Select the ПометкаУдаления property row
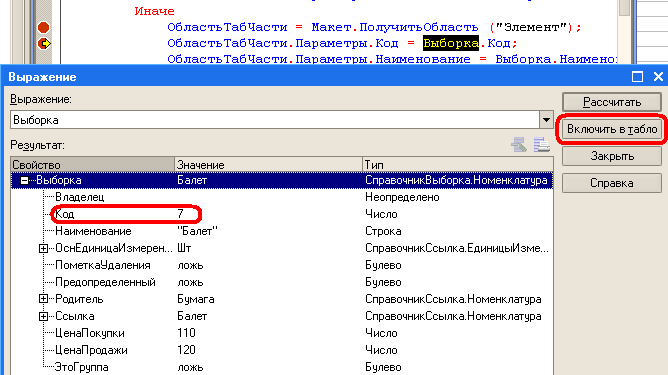The image size is (668, 375). 282,265
